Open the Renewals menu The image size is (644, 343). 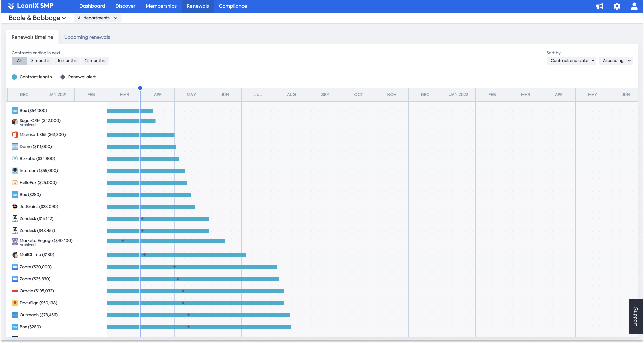(198, 6)
